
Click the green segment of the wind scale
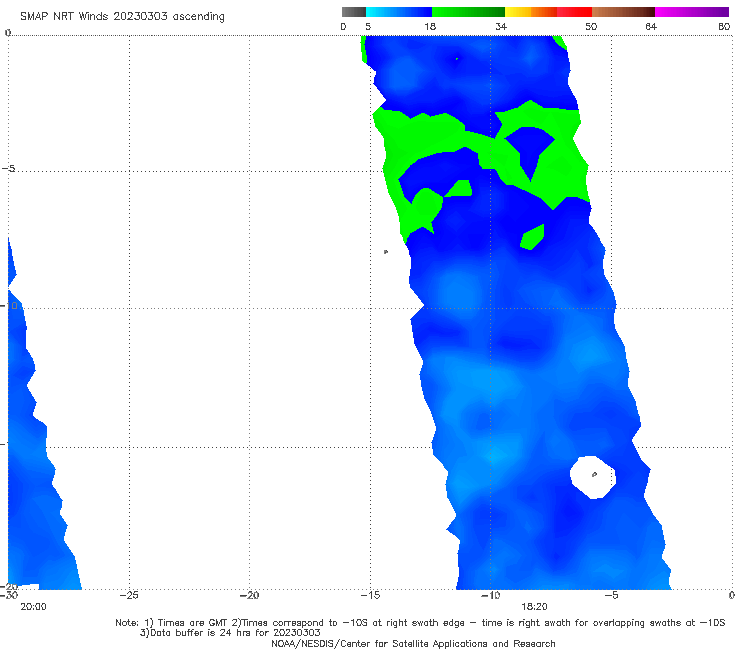pyautogui.click(x=468, y=12)
